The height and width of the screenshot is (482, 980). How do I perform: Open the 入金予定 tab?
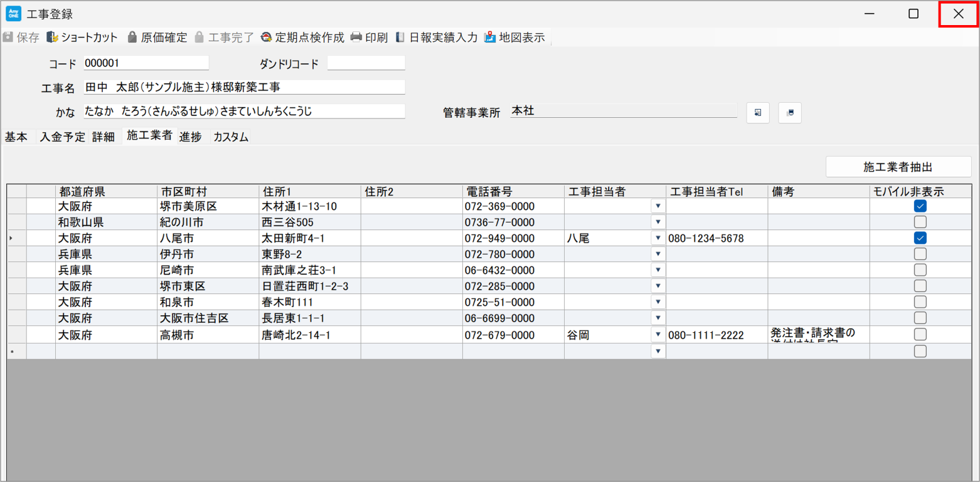coord(62,137)
